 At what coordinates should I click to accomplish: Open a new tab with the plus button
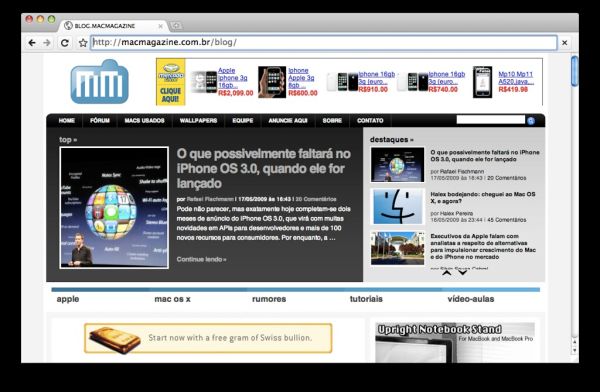(x=176, y=26)
